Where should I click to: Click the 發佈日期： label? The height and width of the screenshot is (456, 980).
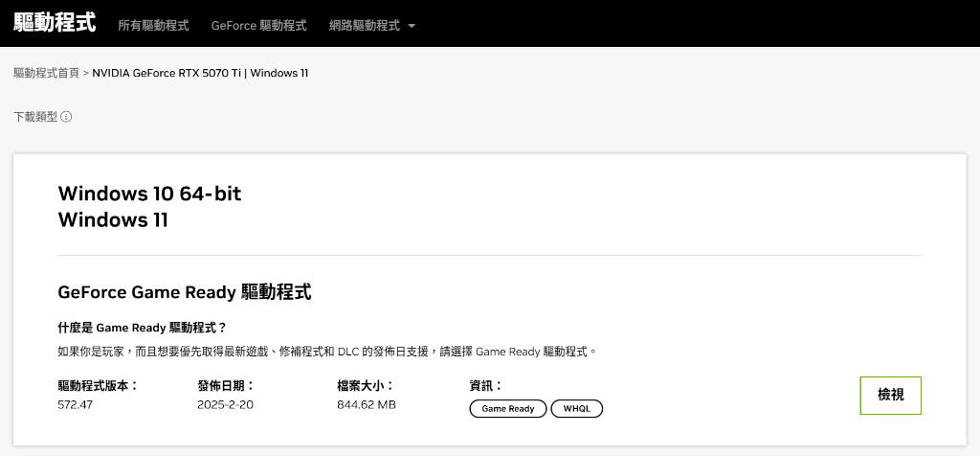coord(226,386)
